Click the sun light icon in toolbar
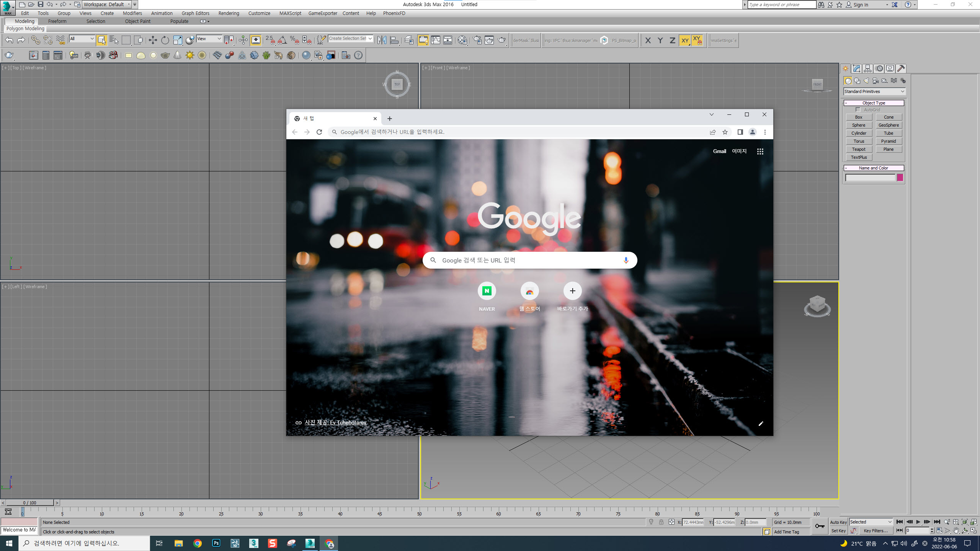The height and width of the screenshot is (551, 980). [190, 55]
